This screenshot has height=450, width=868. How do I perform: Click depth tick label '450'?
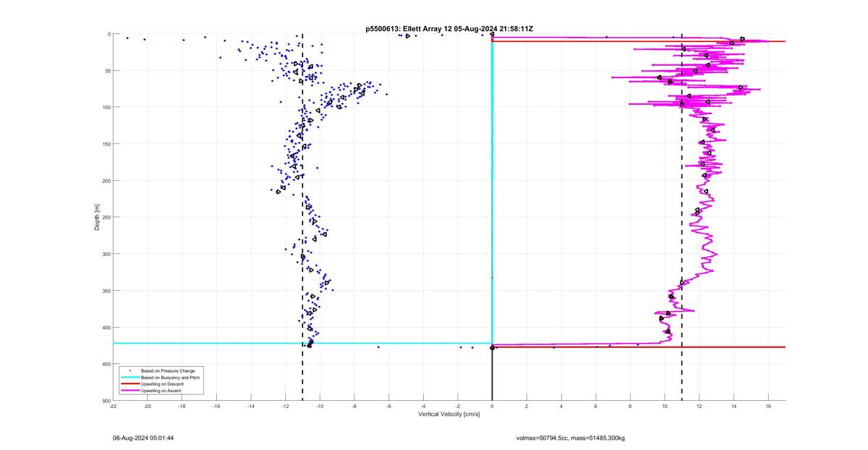click(x=106, y=364)
